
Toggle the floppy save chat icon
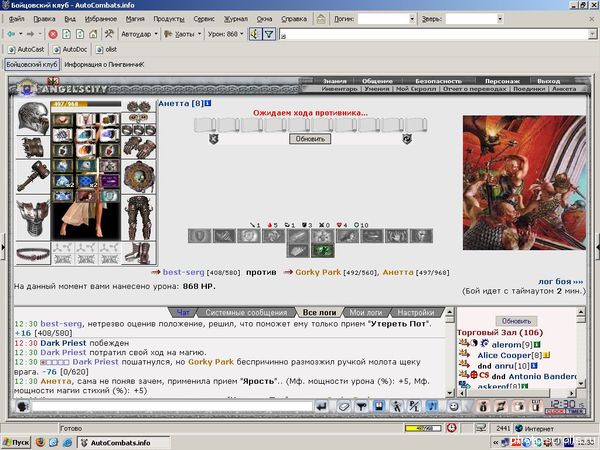click(379, 406)
